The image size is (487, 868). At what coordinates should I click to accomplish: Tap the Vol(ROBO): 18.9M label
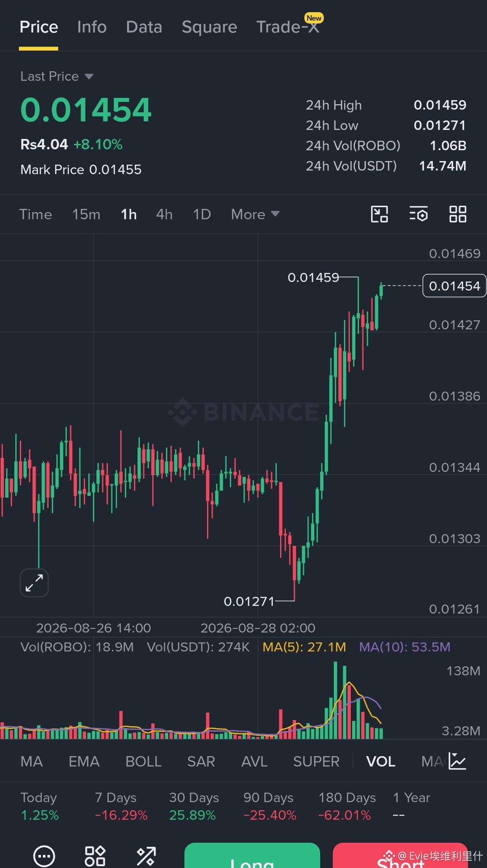(77, 647)
